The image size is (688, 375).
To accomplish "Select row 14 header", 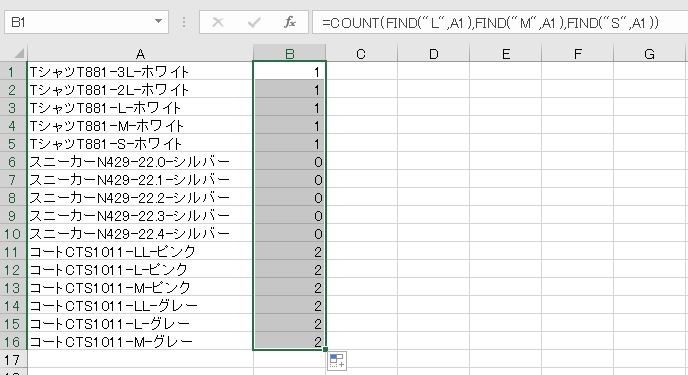I will click(x=13, y=305).
